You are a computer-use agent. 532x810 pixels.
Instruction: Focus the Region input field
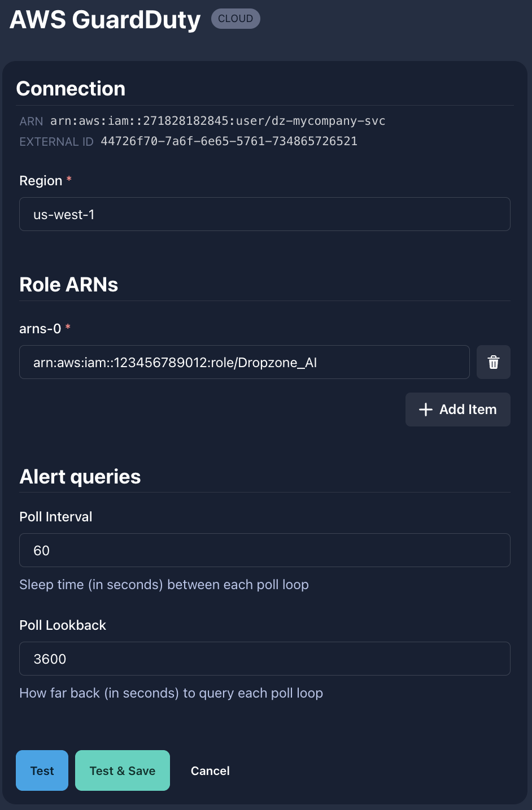click(264, 214)
